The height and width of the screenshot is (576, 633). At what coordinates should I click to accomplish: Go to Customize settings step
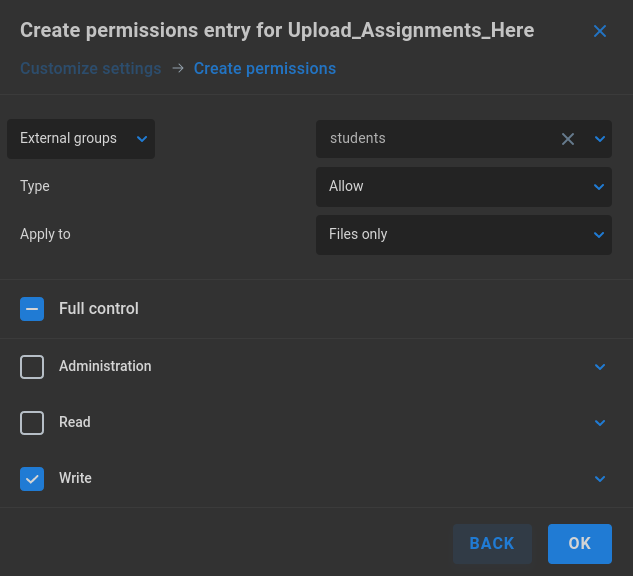pos(91,69)
